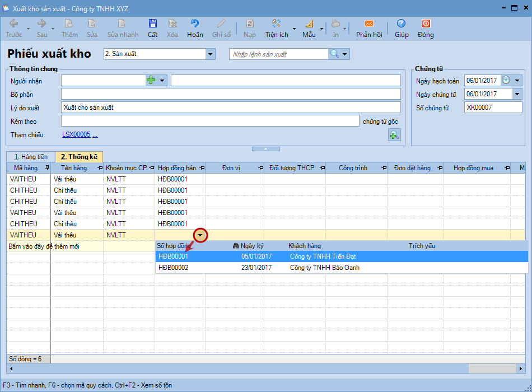Switch to the '1. Hàng tiền' tab

[x=31, y=157]
